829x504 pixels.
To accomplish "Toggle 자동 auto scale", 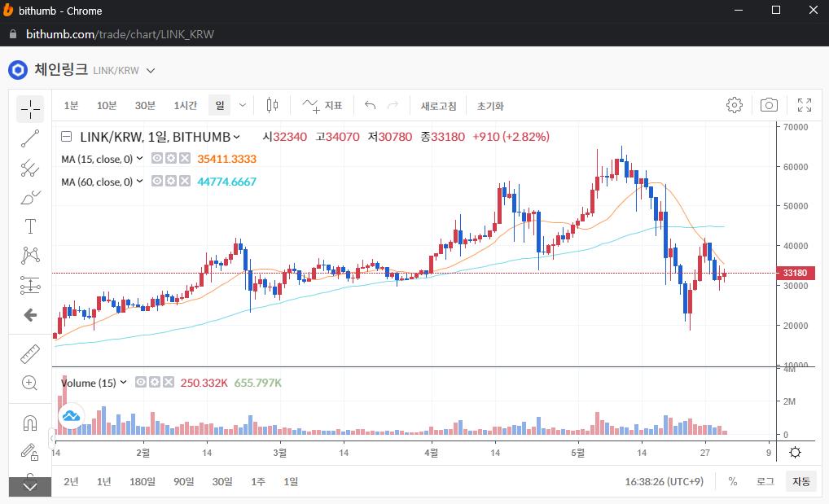I will coord(801,482).
